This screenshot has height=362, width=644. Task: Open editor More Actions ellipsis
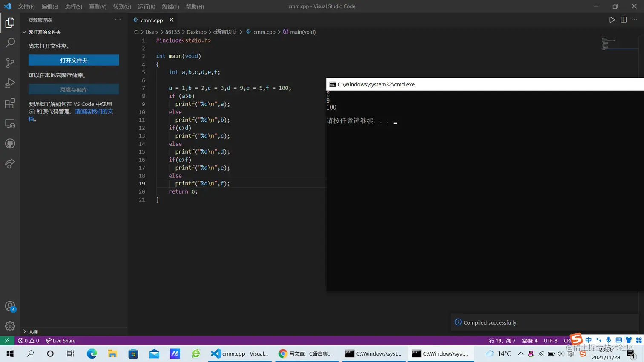click(x=635, y=20)
